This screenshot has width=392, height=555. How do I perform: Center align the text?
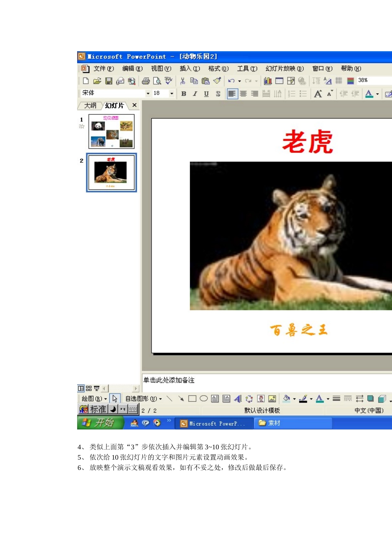click(243, 94)
